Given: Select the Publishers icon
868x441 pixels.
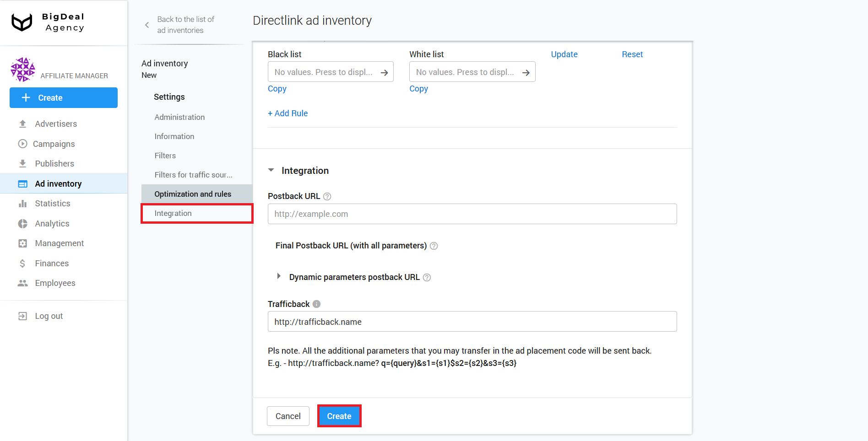Looking at the screenshot, I should pyautogui.click(x=23, y=163).
